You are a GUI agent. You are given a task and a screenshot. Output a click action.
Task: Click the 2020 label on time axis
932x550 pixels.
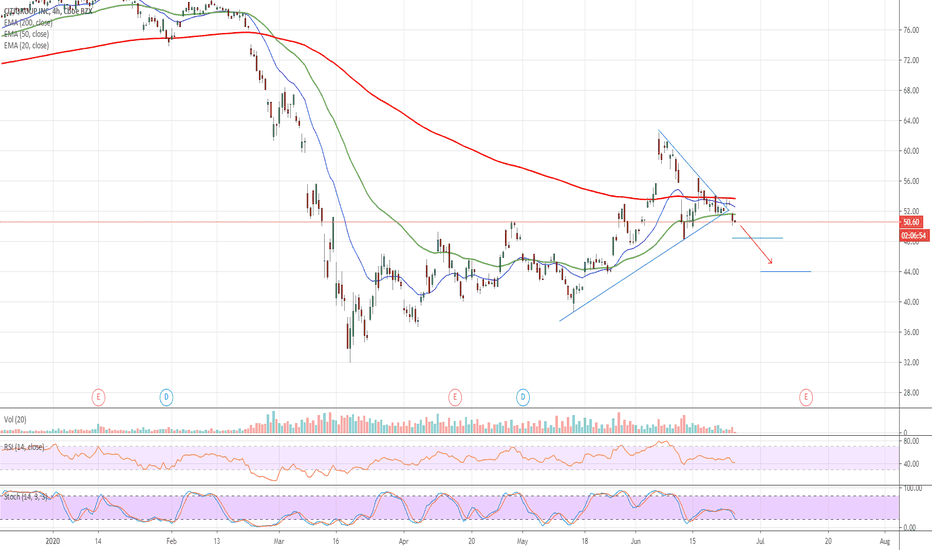53,541
